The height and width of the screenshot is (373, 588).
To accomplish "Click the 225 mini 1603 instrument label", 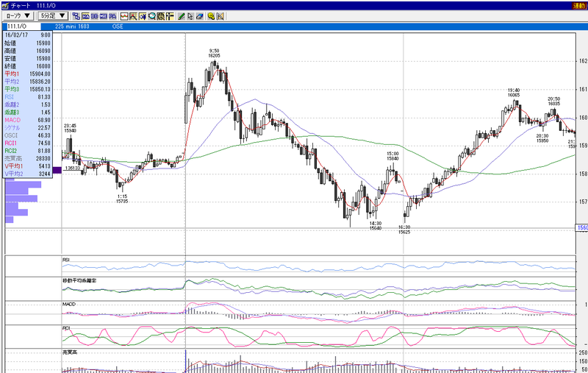I will pyautogui.click(x=72, y=26).
